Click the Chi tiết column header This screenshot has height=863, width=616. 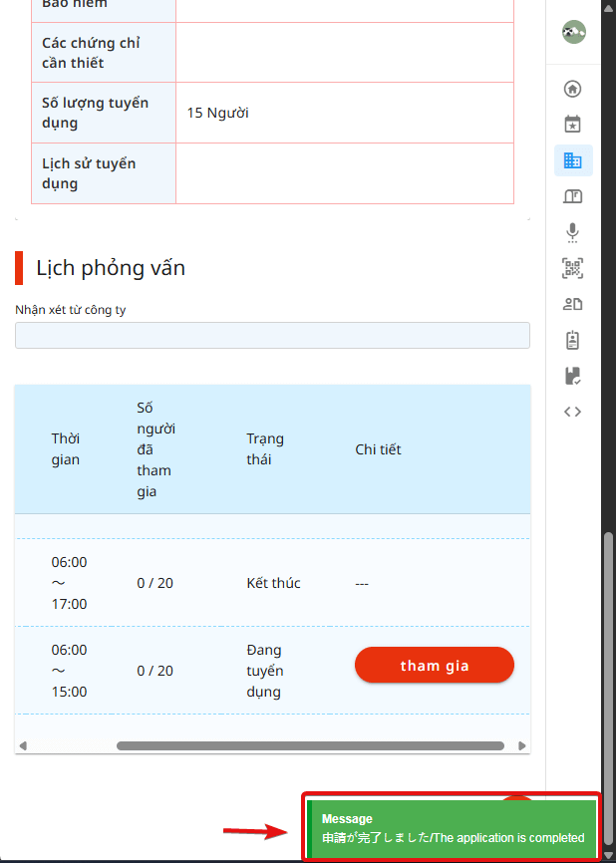(x=378, y=449)
